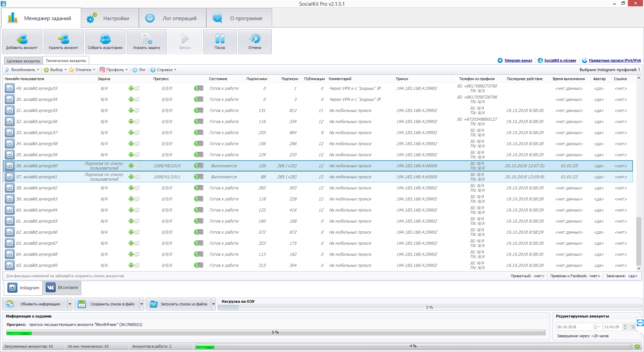Toggle the state switch for socialkit.synergy53

point(199,89)
